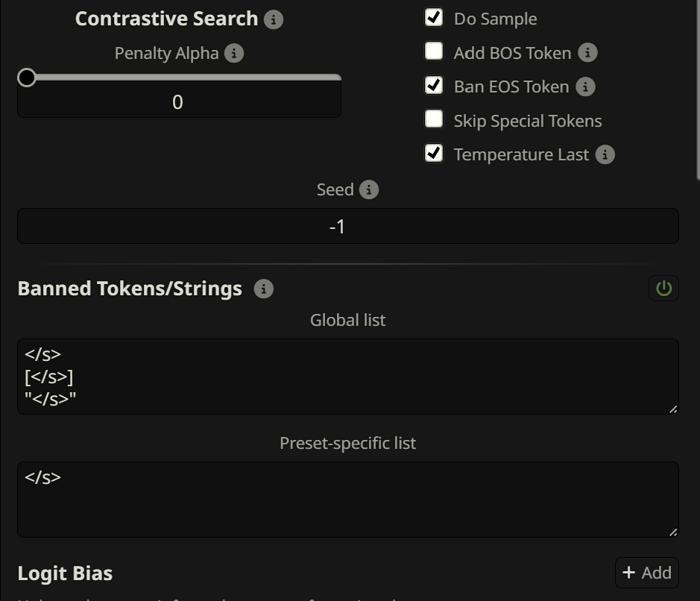The height and width of the screenshot is (601, 700).
Task: Disable the Ban EOS Token checkbox
Action: pyautogui.click(x=434, y=86)
